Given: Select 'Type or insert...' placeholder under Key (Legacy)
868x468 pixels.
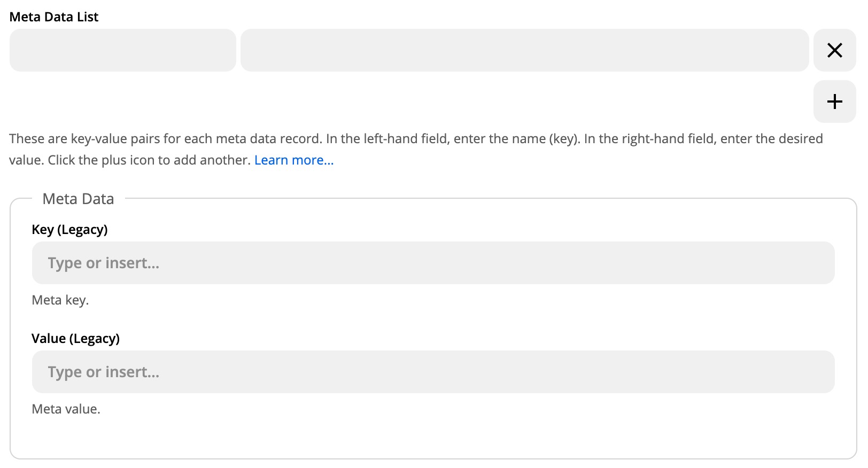Looking at the screenshot, I should point(104,263).
